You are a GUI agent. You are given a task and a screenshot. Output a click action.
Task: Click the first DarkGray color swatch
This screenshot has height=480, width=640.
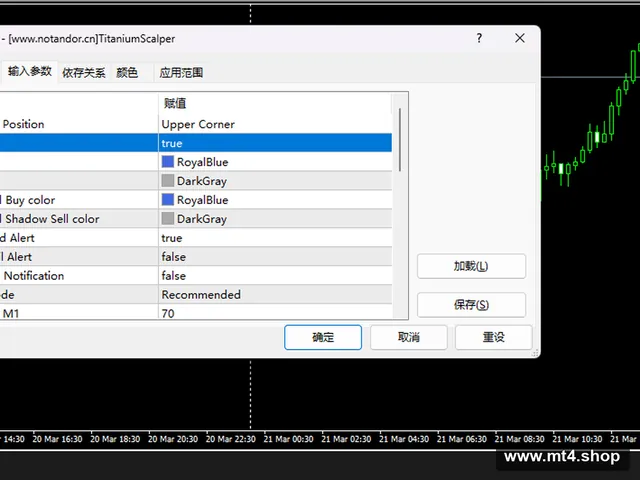point(168,180)
